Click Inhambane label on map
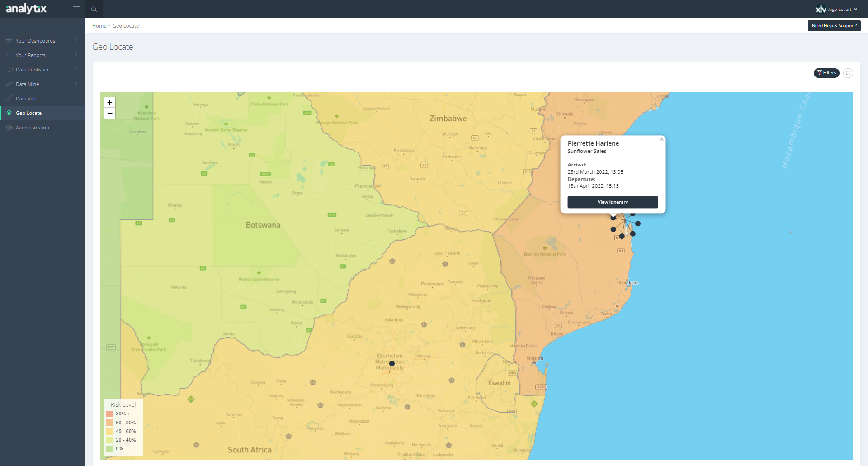Viewport: 868px width, 466px height. [627, 283]
